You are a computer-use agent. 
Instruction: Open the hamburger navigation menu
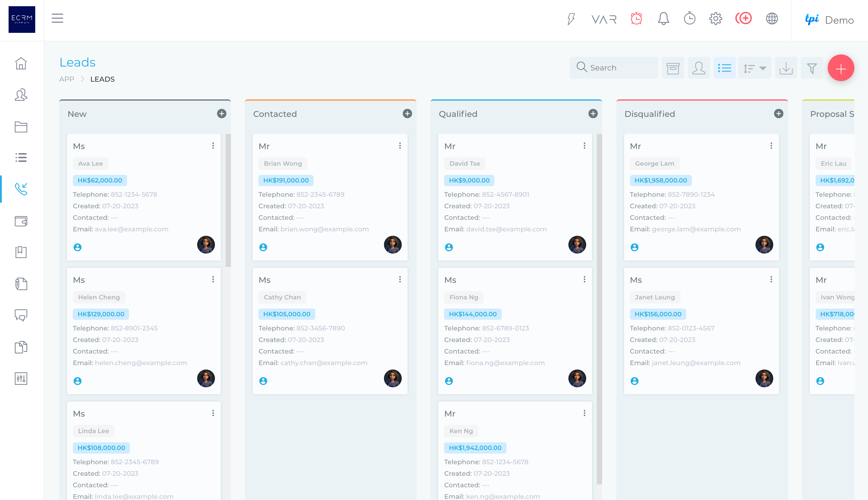click(x=57, y=18)
